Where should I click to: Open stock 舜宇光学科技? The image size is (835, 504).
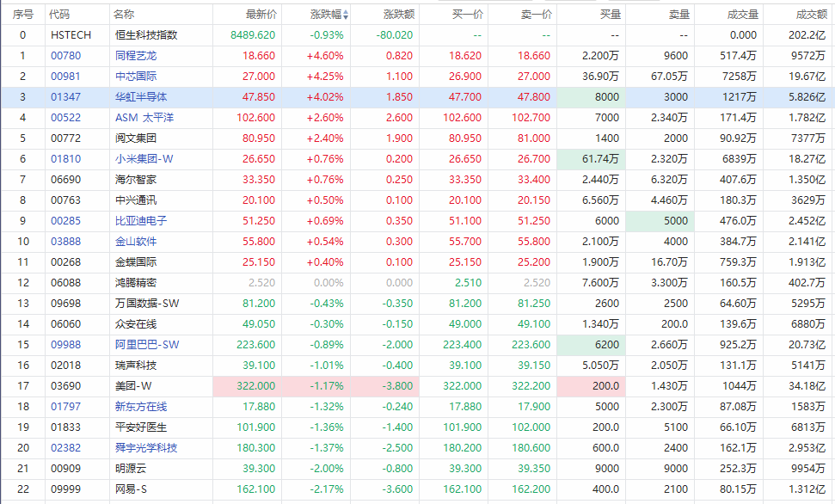[146, 448]
